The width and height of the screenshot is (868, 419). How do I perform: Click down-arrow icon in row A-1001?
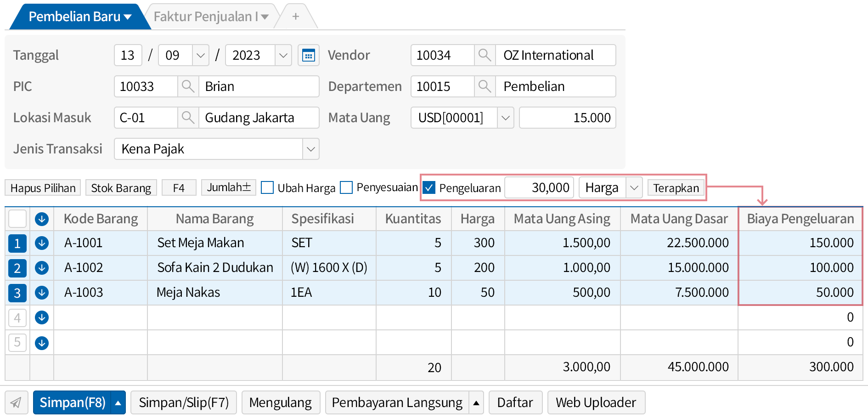[42, 243]
